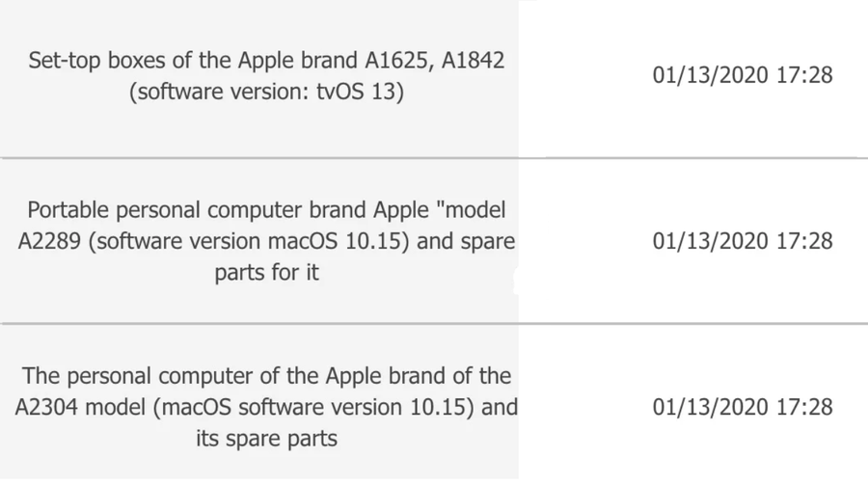This screenshot has height=485, width=868.
Task: Click the A2304 model number text
Action: pyautogui.click(x=46, y=408)
